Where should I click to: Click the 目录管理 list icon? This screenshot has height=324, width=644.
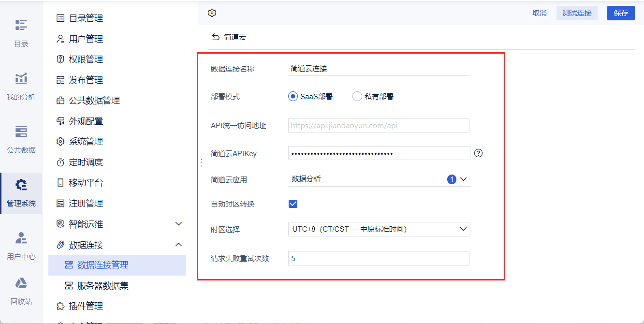pos(60,18)
